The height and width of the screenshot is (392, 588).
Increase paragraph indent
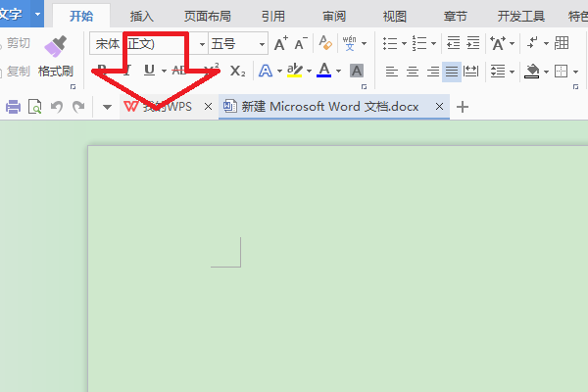(x=473, y=43)
